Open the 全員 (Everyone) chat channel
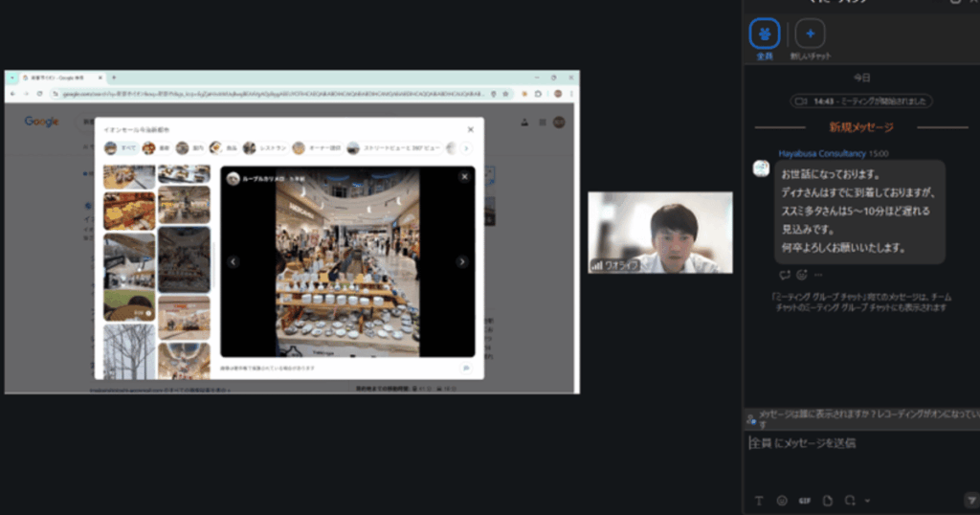This screenshot has width=980, height=515. [764, 34]
